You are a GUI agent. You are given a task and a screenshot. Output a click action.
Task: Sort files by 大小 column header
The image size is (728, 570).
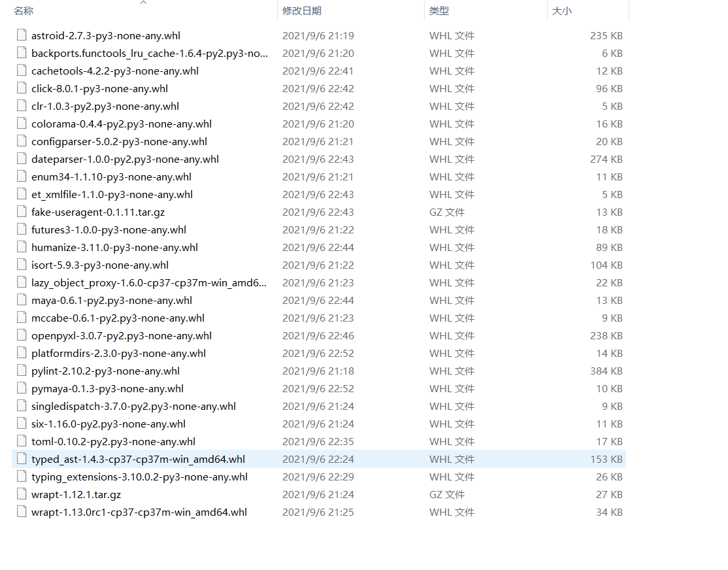[x=561, y=10]
